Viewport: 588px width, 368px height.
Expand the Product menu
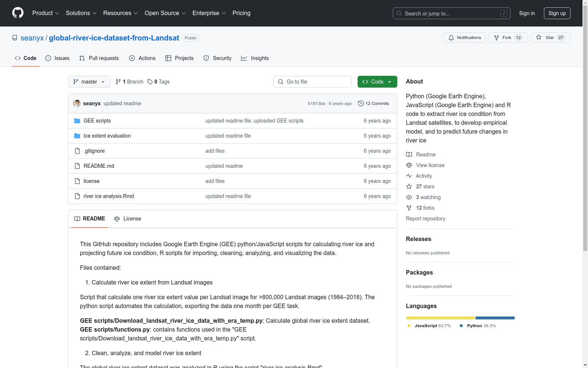click(46, 13)
